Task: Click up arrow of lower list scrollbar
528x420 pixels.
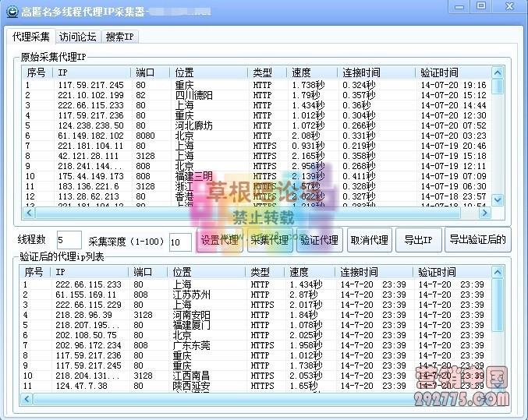Action: (x=498, y=272)
